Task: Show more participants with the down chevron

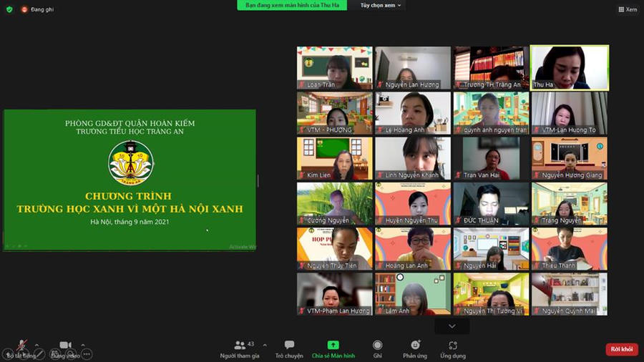Action: tap(452, 326)
